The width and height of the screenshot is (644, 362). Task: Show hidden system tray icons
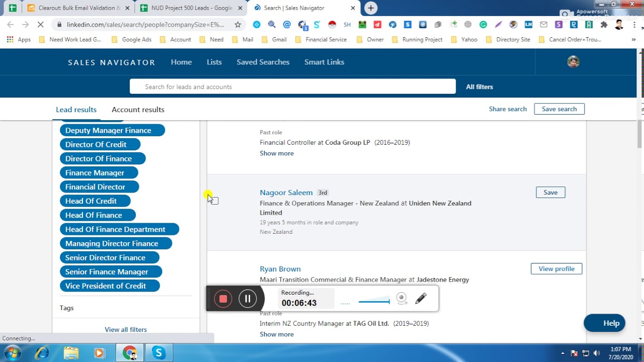[x=562, y=353]
